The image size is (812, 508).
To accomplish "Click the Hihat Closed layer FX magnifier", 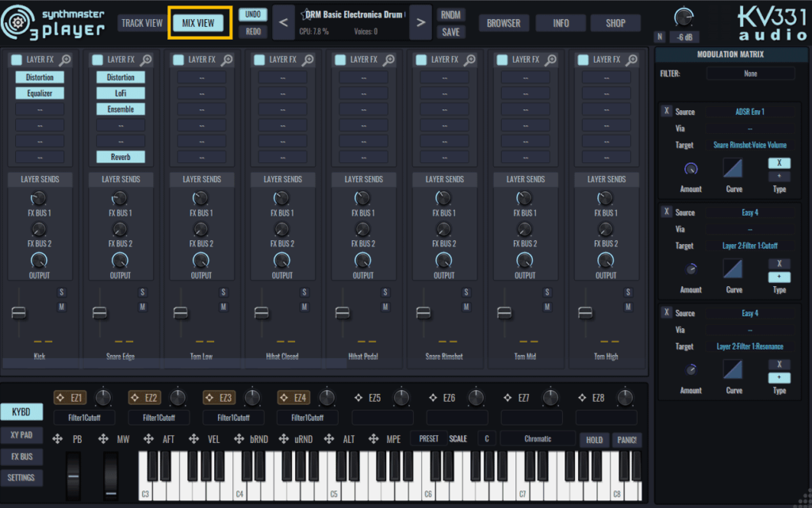I will [308, 60].
